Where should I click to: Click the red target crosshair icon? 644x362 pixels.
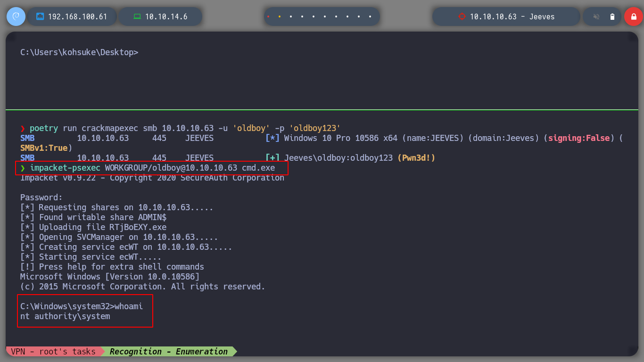462,16
